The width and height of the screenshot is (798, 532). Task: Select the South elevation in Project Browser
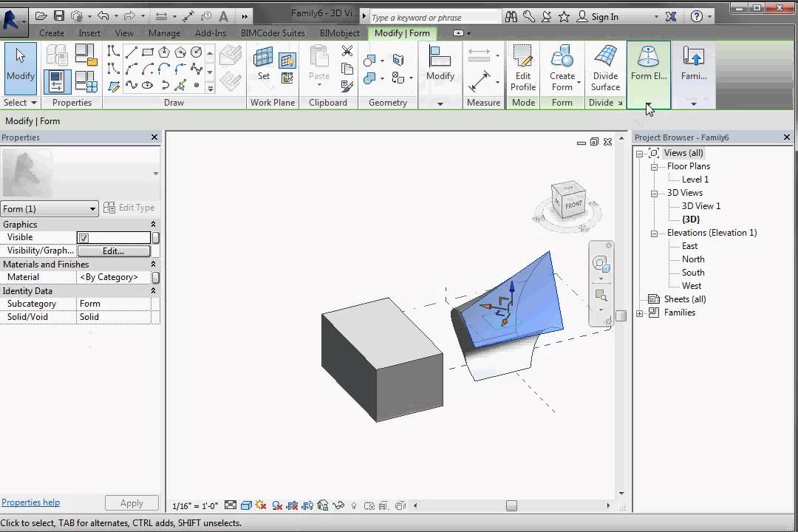(693, 273)
